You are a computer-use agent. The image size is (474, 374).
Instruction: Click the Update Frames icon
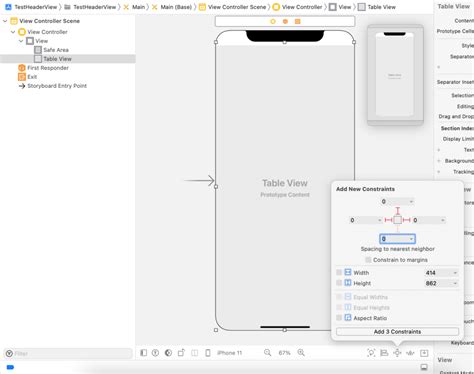coord(371,353)
